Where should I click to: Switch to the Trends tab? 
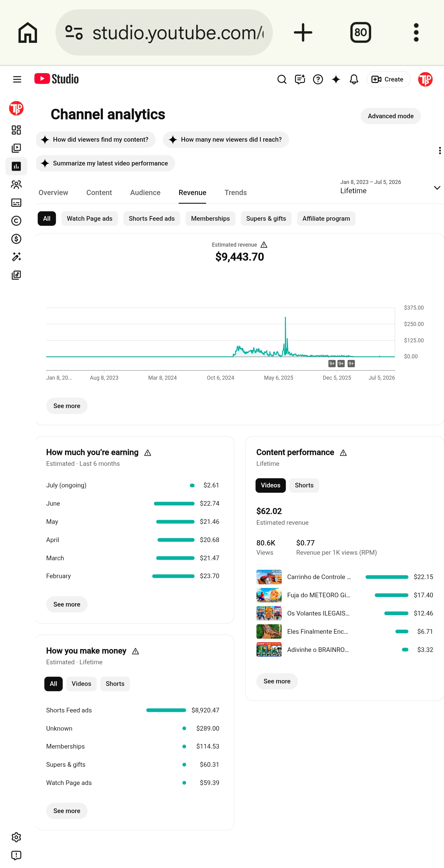[236, 192]
